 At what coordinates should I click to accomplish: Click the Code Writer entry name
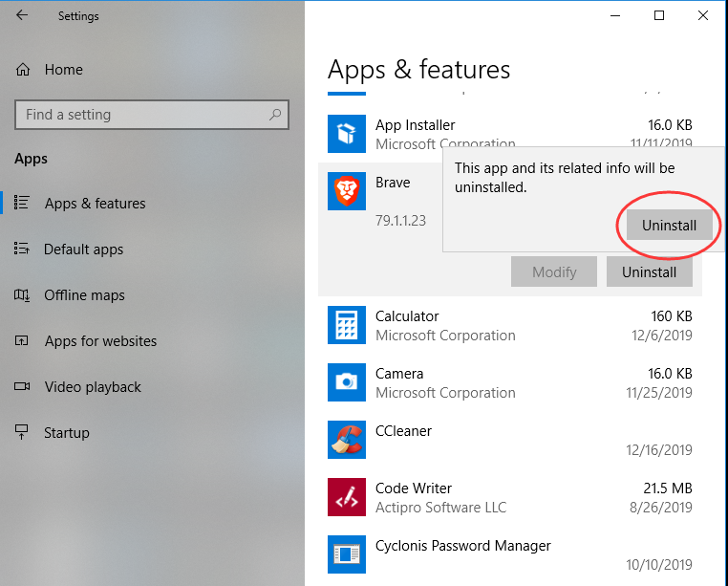(414, 488)
